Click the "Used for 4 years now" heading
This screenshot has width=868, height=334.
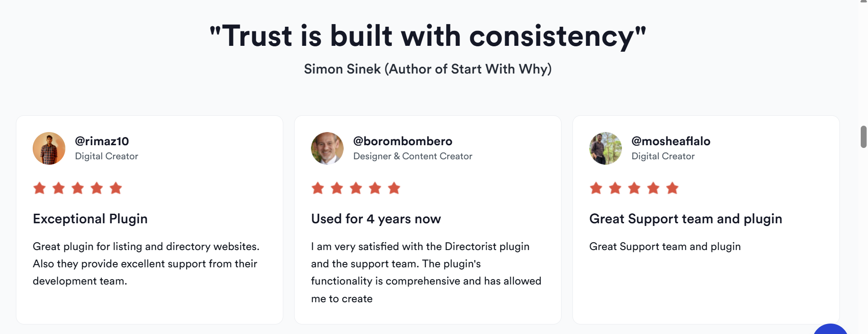(376, 219)
